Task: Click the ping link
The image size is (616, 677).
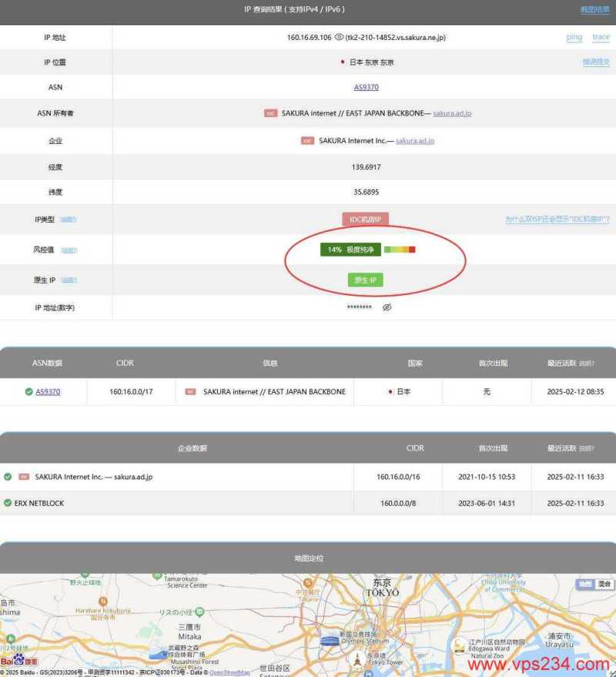Action: pyautogui.click(x=574, y=37)
